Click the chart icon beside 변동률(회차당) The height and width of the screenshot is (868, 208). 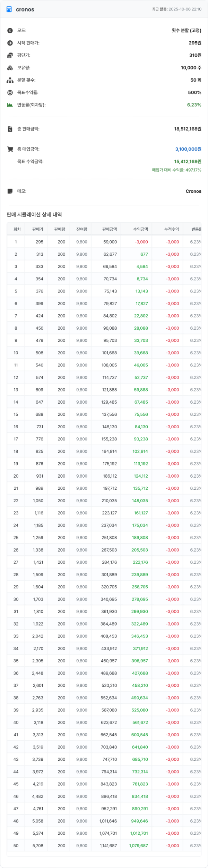pyautogui.click(x=10, y=105)
